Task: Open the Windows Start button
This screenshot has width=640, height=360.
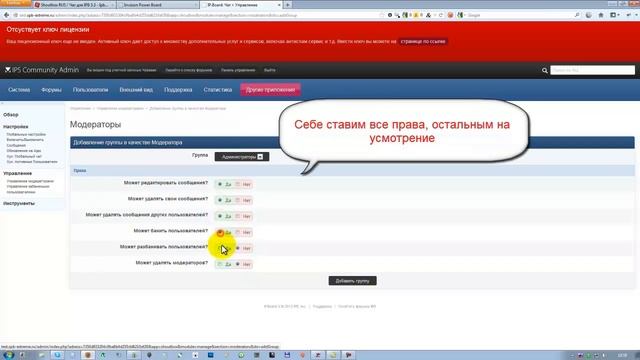Action: 8,355
